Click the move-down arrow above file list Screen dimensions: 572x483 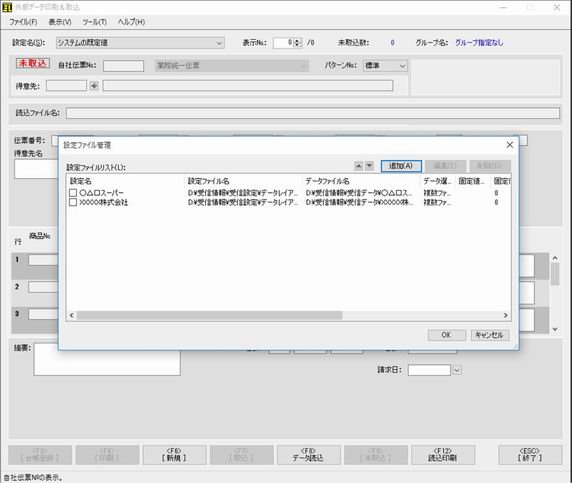click(x=370, y=166)
